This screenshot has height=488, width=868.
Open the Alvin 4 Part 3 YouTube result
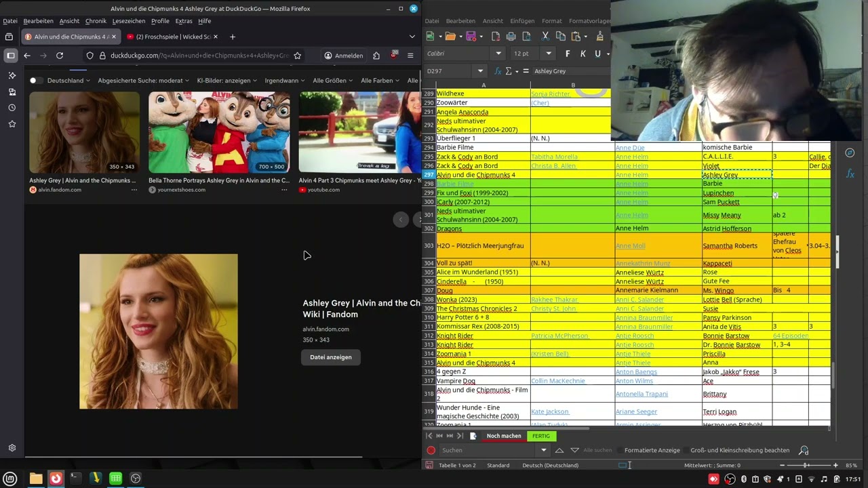click(x=359, y=181)
